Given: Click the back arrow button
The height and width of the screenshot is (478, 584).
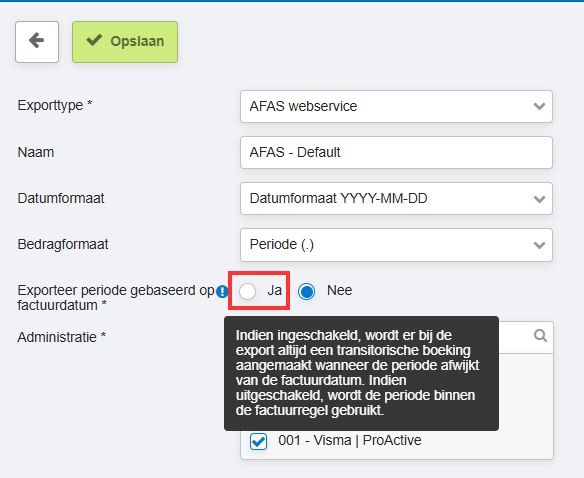Looking at the screenshot, I should coord(37,42).
